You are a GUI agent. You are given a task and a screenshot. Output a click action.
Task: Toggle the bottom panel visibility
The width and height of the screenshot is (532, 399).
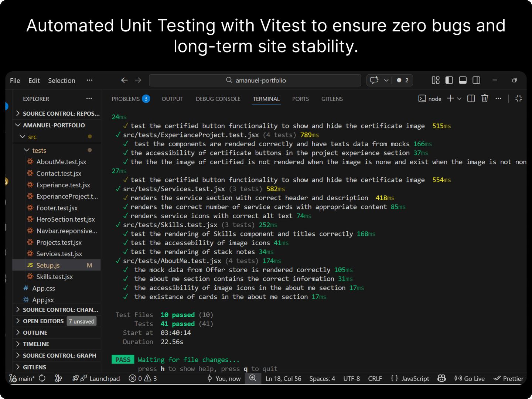pos(463,80)
